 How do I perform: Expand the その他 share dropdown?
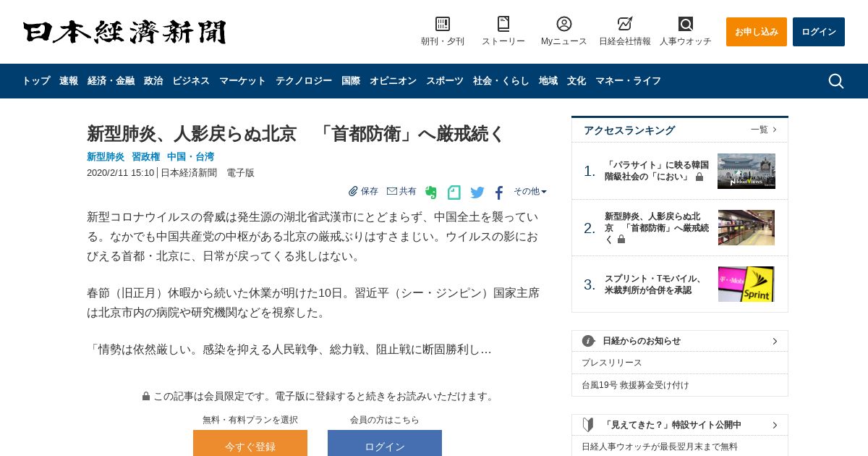click(530, 191)
